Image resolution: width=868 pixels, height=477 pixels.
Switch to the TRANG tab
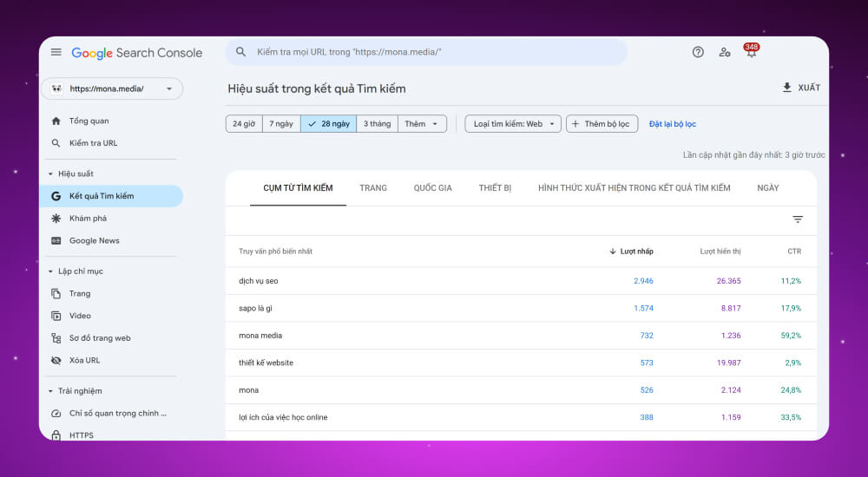point(373,188)
